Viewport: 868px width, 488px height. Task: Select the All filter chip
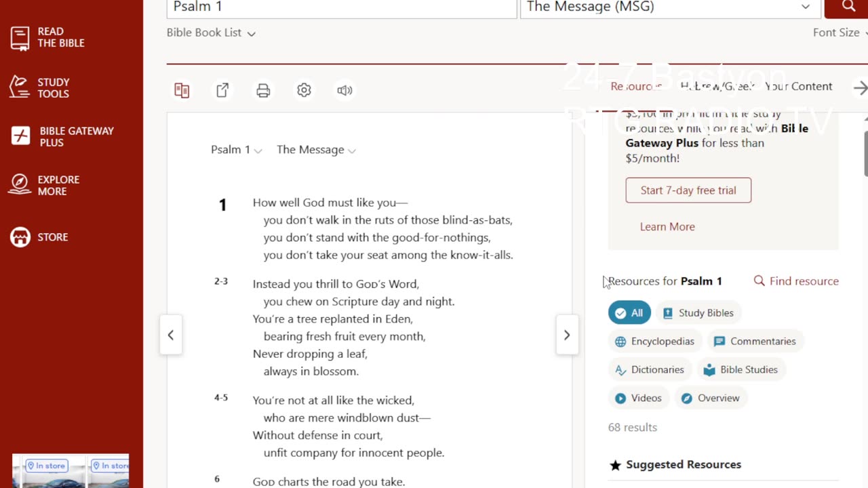click(629, 312)
